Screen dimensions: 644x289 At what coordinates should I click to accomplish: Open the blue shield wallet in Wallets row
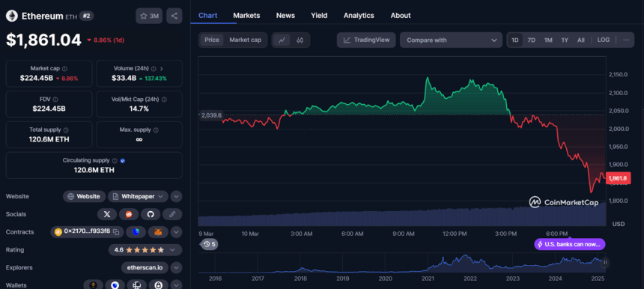coord(115,285)
